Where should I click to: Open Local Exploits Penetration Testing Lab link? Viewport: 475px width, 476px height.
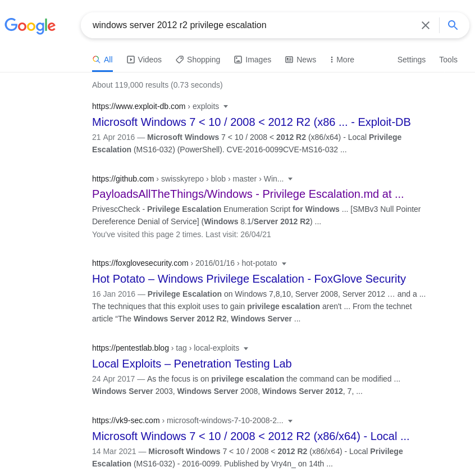[x=191, y=364]
